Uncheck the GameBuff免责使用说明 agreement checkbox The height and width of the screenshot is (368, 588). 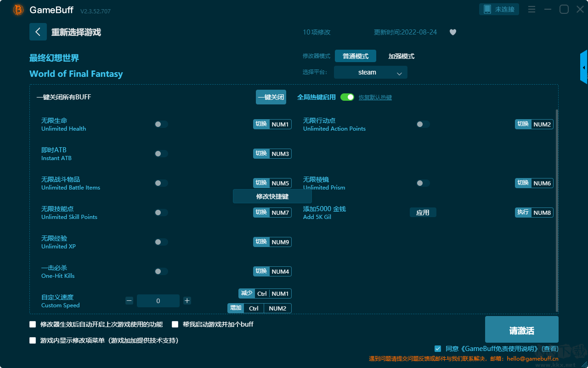click(438, 349)
